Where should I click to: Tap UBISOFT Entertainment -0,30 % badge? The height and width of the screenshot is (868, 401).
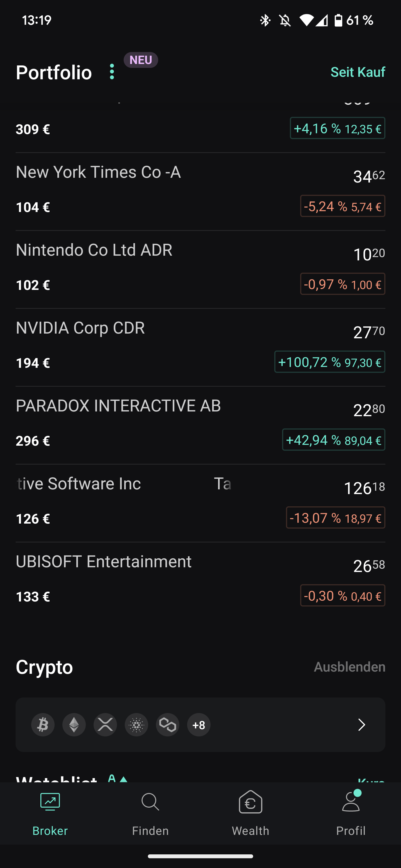pos(343,595)
